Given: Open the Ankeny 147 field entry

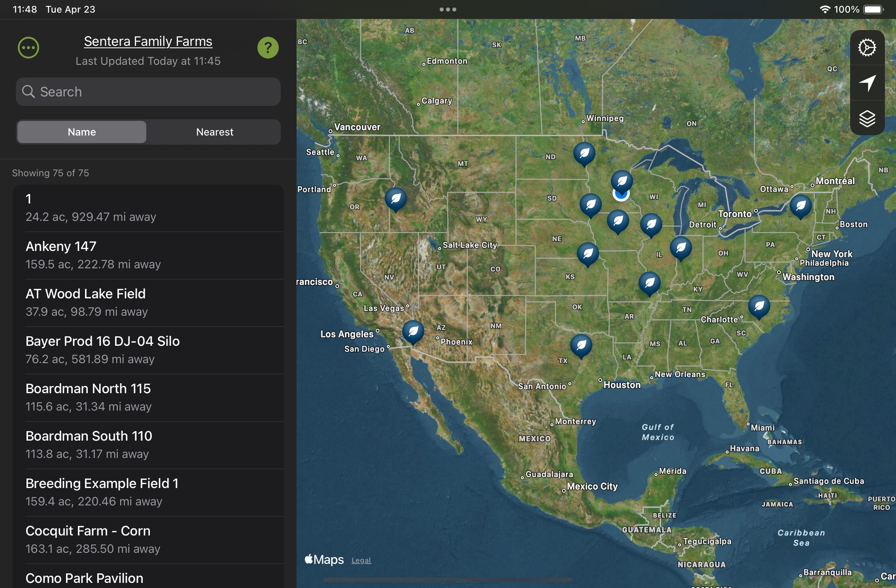Looking at the screenshot, I should (x=148, y=255).
